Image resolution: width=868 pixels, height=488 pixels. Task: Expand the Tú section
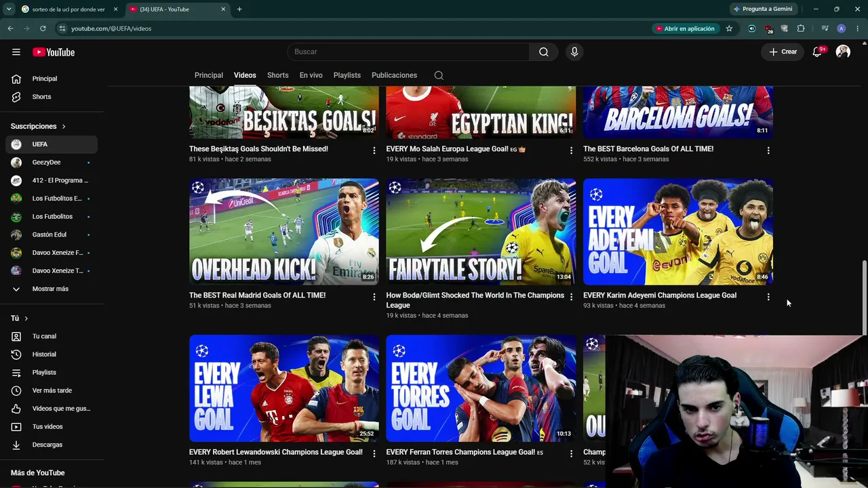[x=20, y=318]
